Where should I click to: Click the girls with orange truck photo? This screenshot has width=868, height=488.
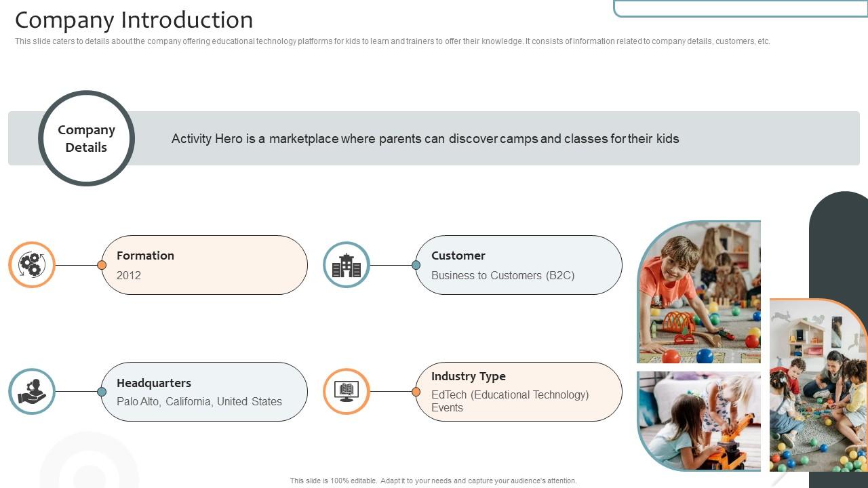tap(699, 421)
